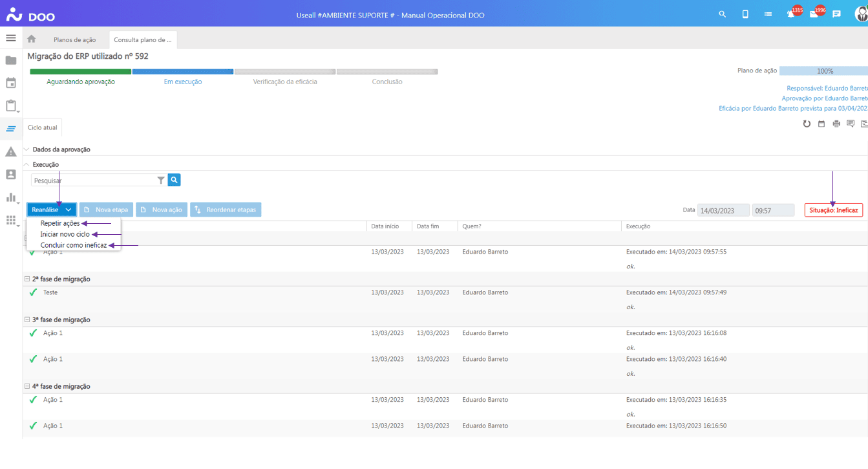Click the blue search button beside Pesquisar
868x469 pixels.
[x=174, y=180]
